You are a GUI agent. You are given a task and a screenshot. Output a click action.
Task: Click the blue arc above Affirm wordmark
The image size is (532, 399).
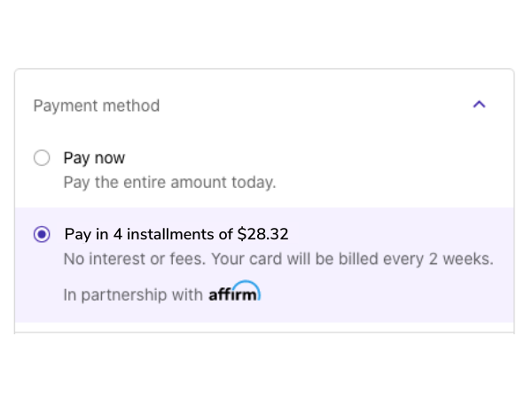click(x=246, y=285)
